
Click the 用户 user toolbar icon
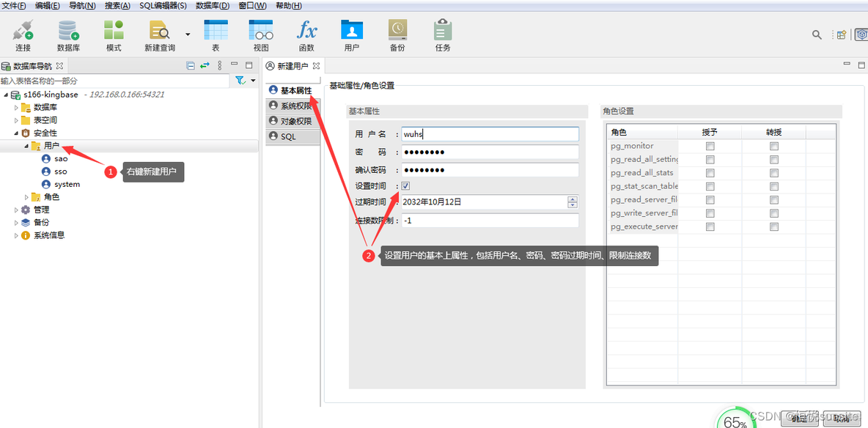(351, 35)
